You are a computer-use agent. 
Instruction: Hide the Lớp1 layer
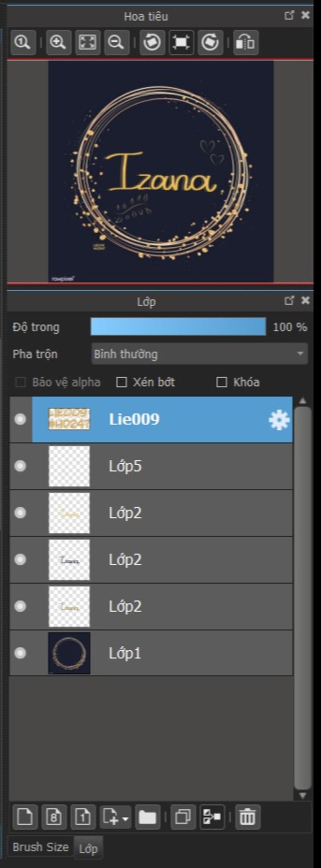(x=20, y=653)
